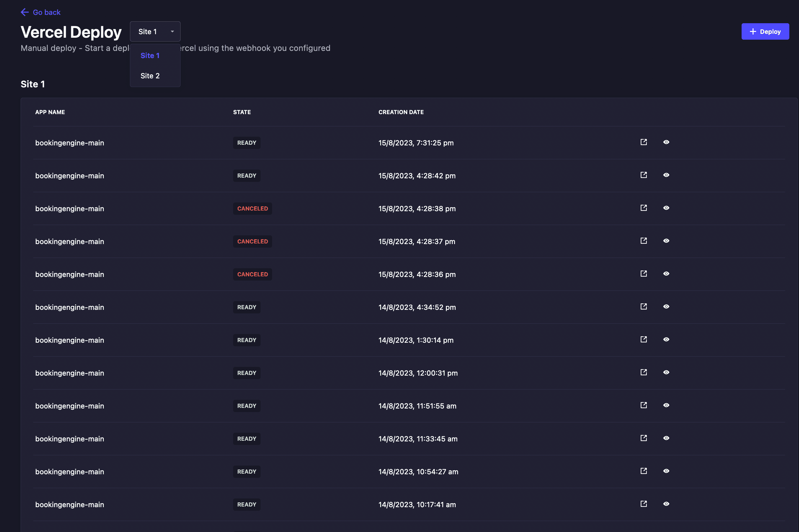799x532 pixels.
Task: Open external link for 11:51:55 am deployment
Action: pyautogui.click(x=644, y=405)
